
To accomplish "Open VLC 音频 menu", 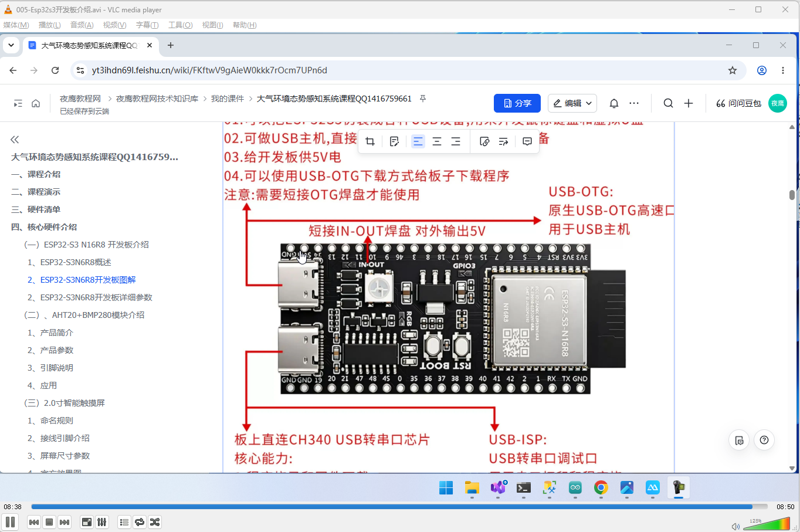I will tap(82, 25).
